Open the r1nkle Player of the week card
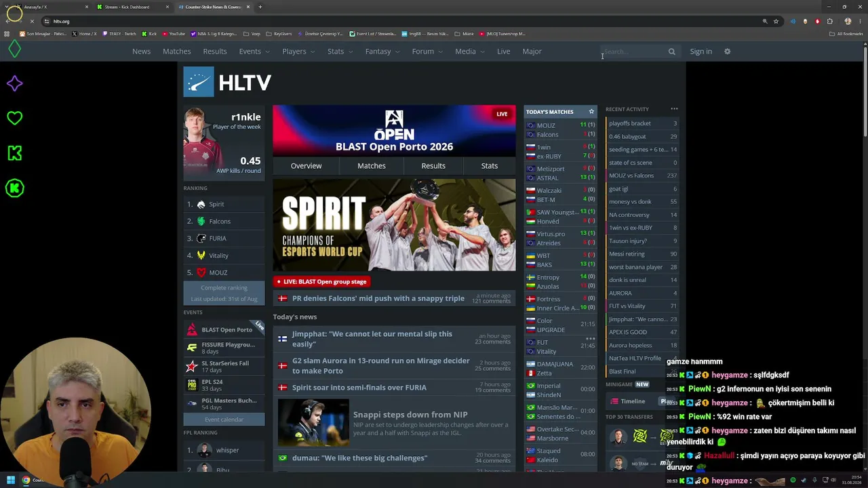868x488 pixels. (224, 144)
